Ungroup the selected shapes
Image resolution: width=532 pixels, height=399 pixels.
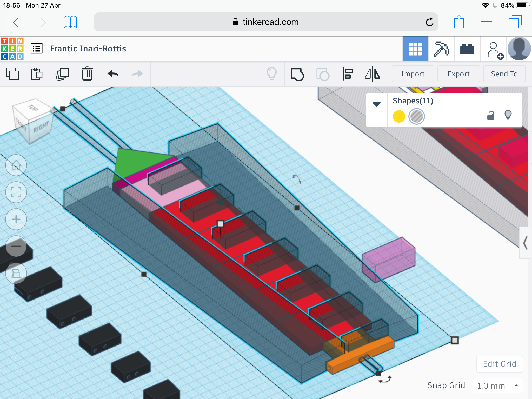point(323,74)
